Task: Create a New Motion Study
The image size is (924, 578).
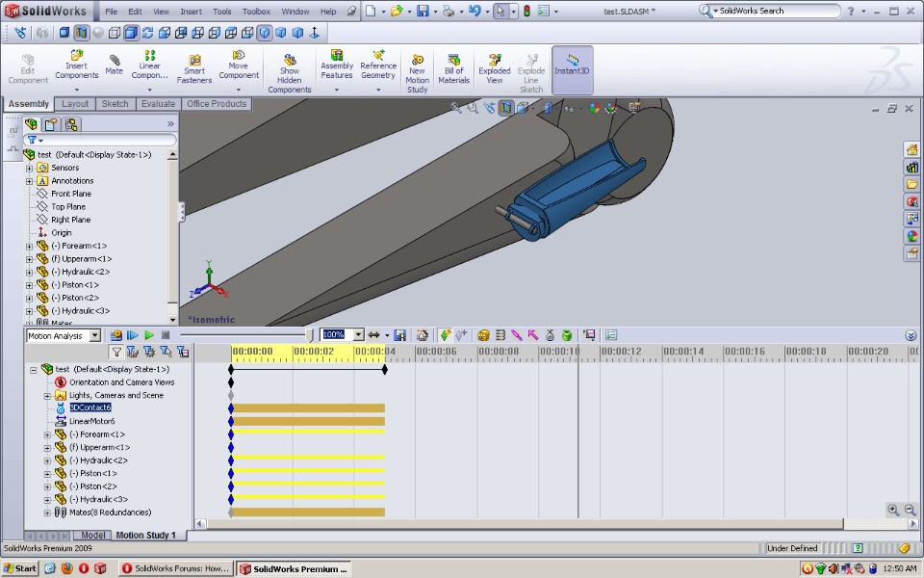Action: [417, 72]
